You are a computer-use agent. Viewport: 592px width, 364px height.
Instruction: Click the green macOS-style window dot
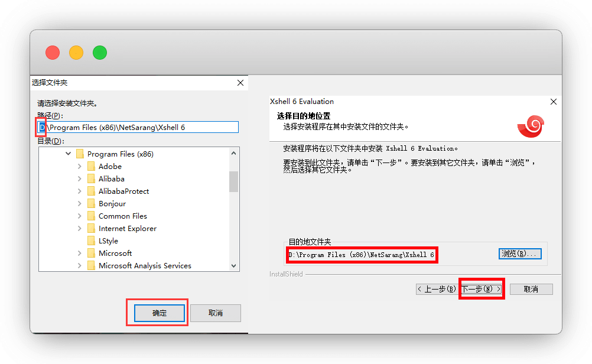tap(100, 53)
